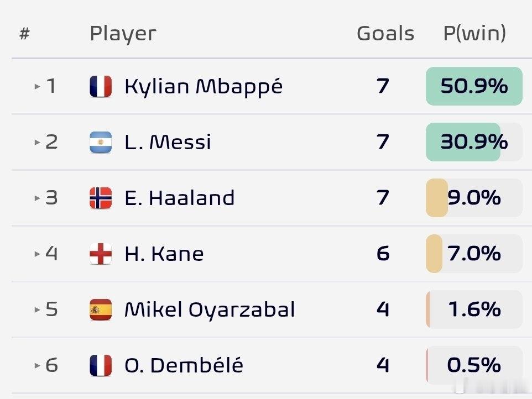
Task: Expand the row arrow for rank 5
Action: click(37, 309)
